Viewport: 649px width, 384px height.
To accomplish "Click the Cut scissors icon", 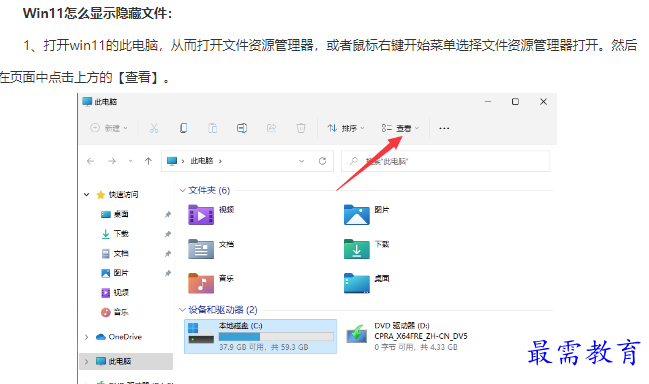I will coord(154,128).
